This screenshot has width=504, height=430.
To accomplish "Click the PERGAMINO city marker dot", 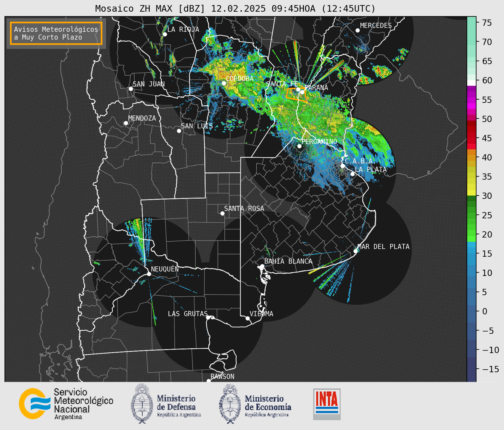I will 299,146.
